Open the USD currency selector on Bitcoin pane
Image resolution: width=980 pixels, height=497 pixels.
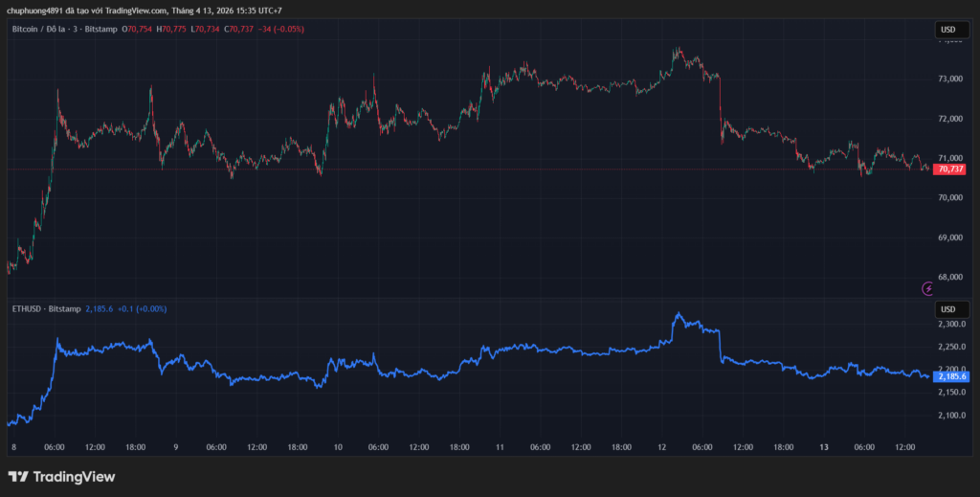[x=948, y=30]
